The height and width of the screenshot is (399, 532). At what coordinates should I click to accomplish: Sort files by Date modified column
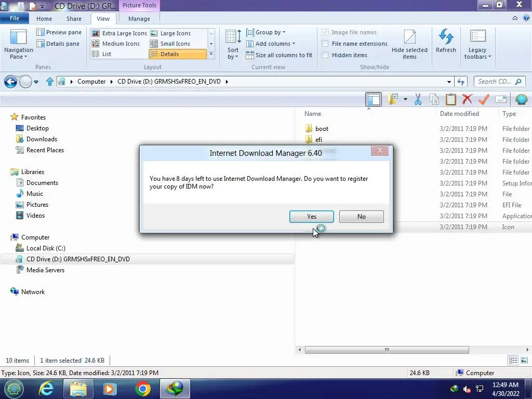tap(459, 114)
